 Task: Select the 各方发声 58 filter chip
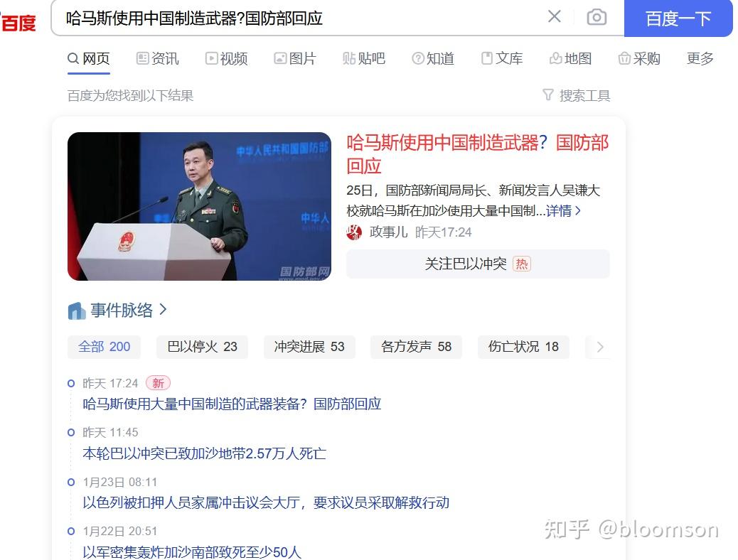tap(416, 348)
